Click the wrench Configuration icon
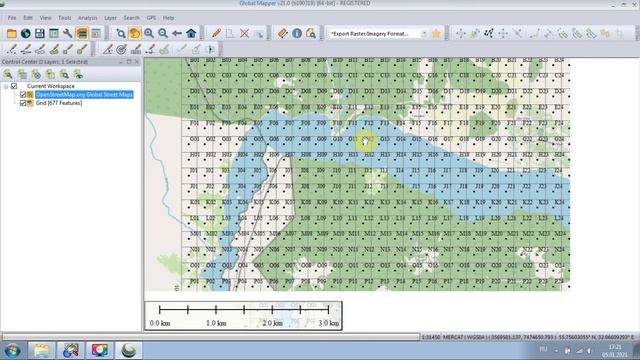The height and width of the screenshot is (360, 640). pos(67,33)
